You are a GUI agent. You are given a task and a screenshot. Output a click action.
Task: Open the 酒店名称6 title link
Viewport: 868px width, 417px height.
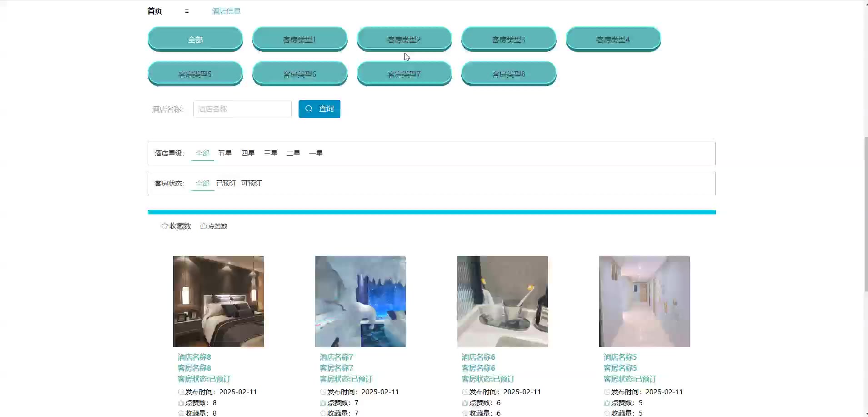479,357
